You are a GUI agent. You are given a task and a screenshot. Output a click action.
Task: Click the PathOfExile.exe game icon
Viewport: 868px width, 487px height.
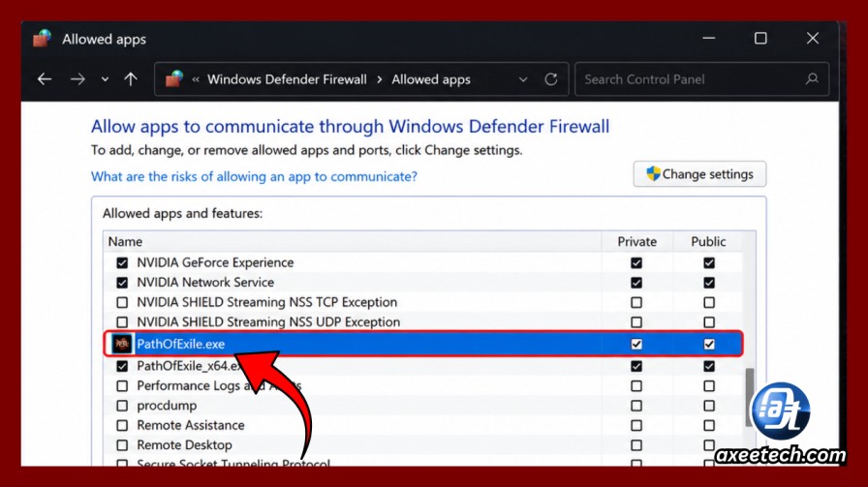(x=122, y=344)
